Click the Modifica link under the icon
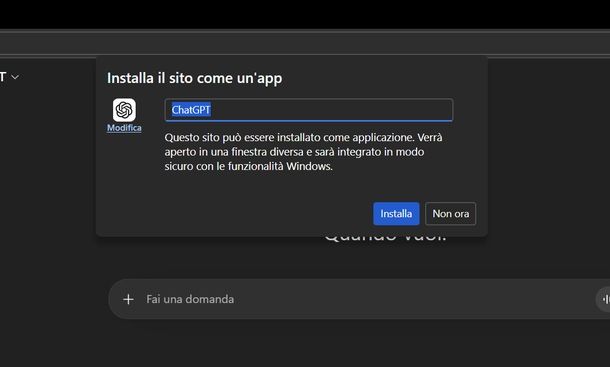This screenshot has width=610, height=367. pyautogui.click(x=124, y=128)
